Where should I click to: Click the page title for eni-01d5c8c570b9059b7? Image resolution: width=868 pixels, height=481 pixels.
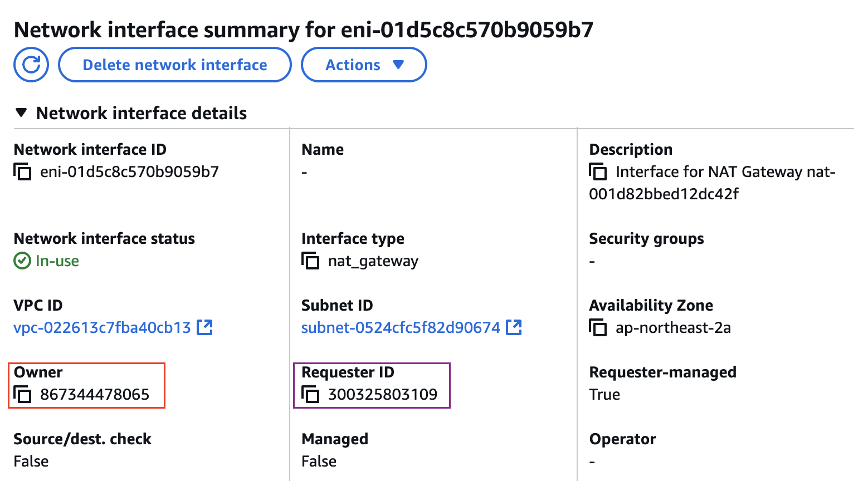[304, 30]
